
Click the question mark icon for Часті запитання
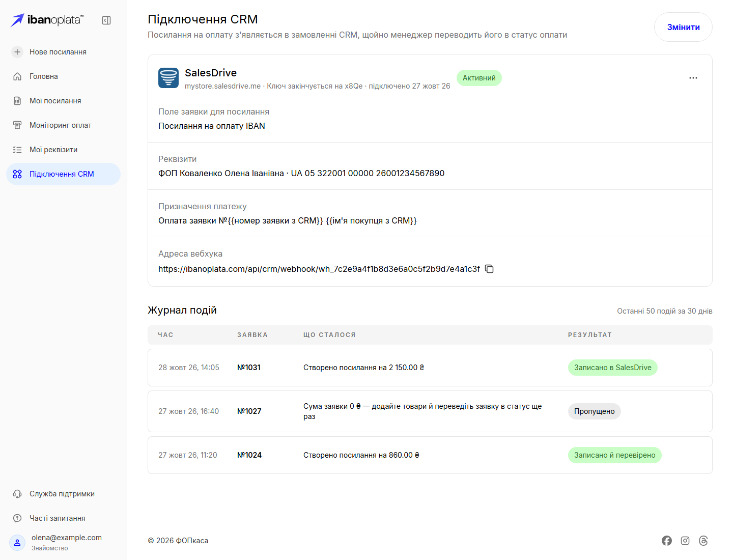[x=17, y=518]
